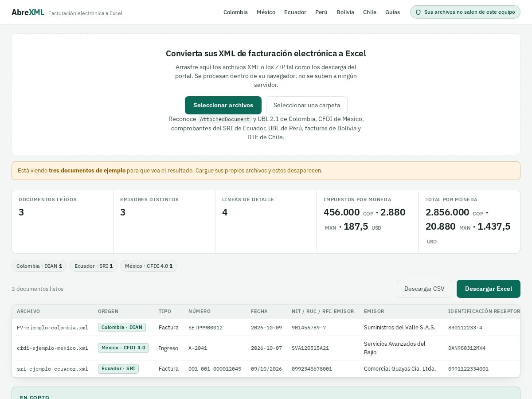Image resolution: width=532 pixels, height=399 pixels.
Task: Click the ARCHIVO column header
Action: click(28, 311)
